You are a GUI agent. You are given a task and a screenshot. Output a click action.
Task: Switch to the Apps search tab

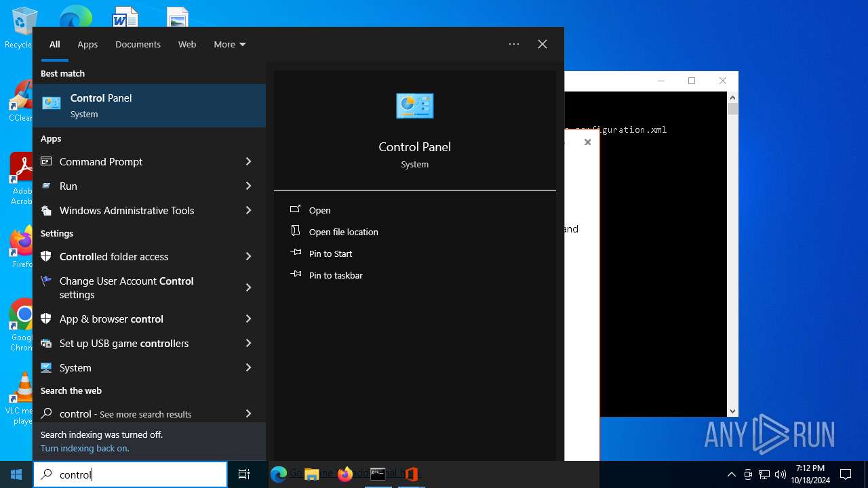pyautogui.click(x=87, y=44)
